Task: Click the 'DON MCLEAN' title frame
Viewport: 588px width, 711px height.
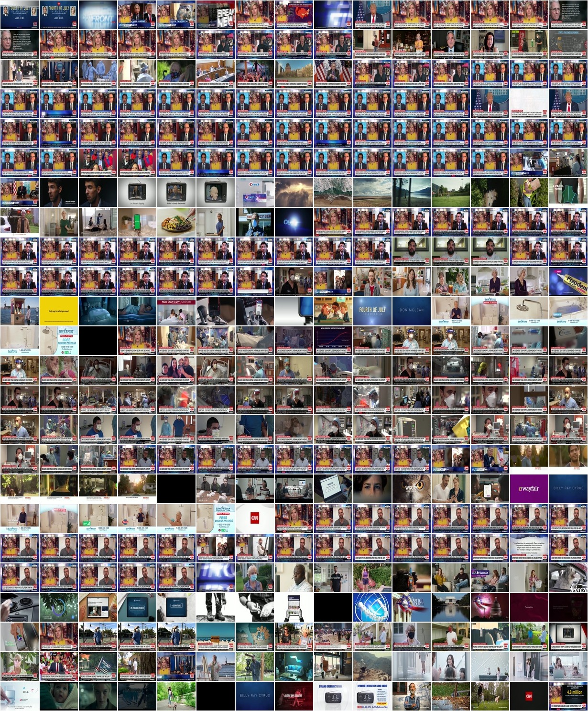Action: point(412,311)
